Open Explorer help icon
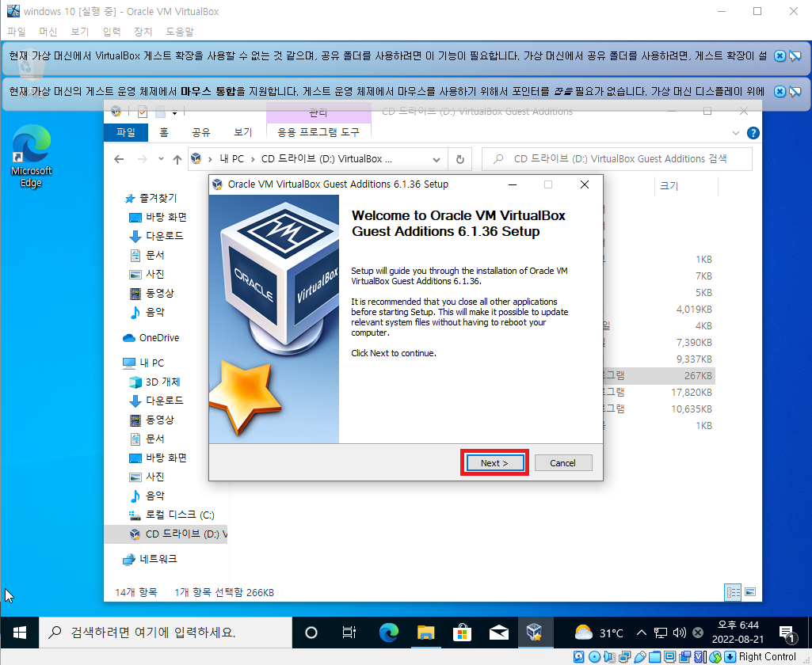Image resolution: width=812 pixels, height=665 pixels. (x=753, y=133)
